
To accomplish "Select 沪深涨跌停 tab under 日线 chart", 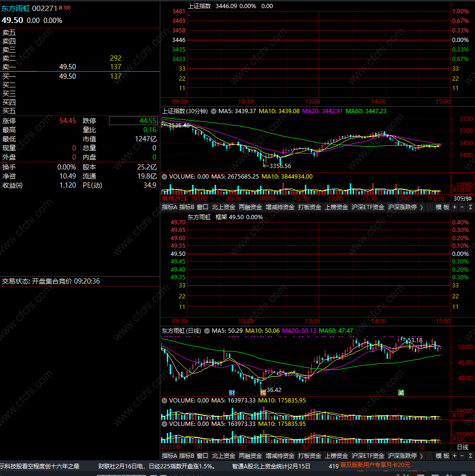I will pyautogui.click(x=402, y=456).
